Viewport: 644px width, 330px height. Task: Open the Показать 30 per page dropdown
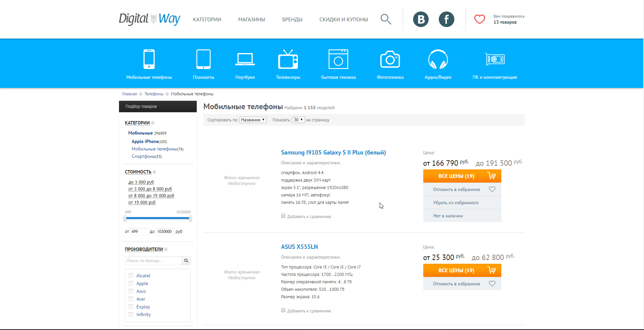(x=299, y=120)
